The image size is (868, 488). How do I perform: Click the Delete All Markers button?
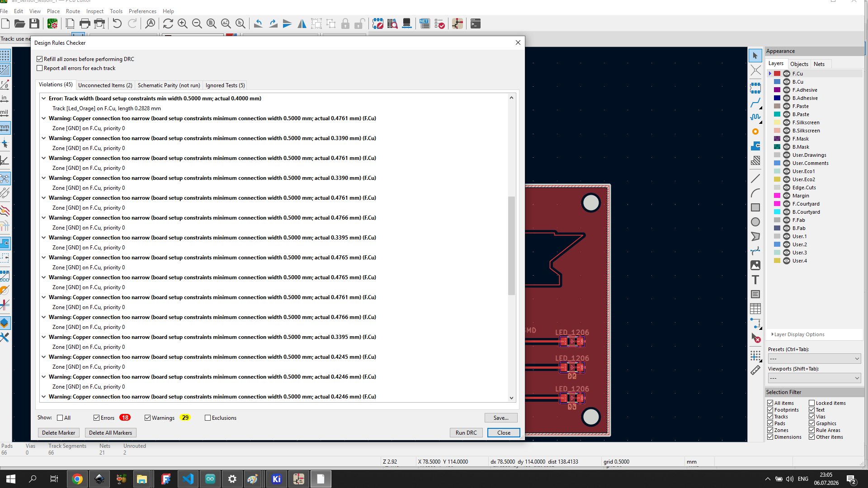(x=110, y=432)
